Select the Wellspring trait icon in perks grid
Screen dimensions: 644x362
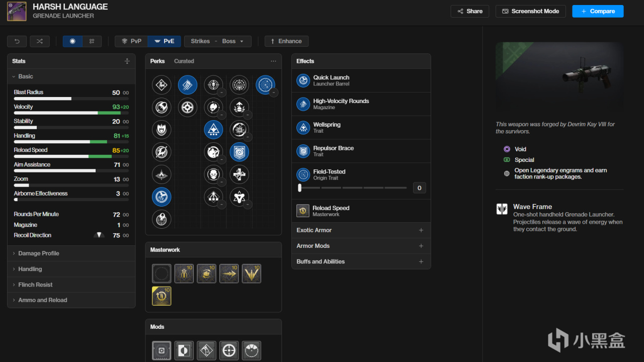[213, 130]
